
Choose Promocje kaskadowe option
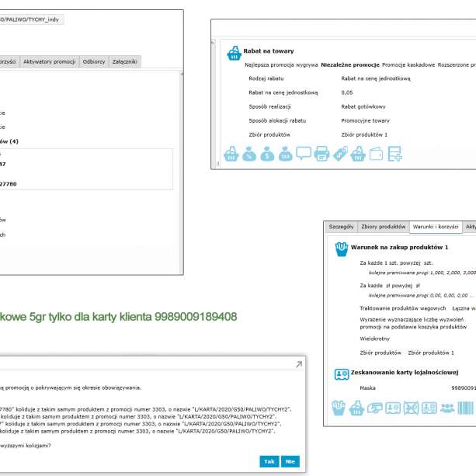pos(408,65)
